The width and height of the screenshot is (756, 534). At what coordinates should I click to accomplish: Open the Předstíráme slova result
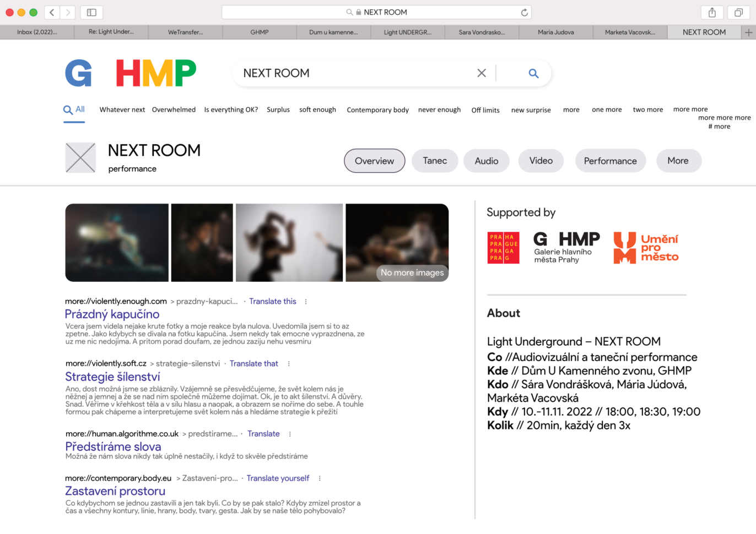tap(113, 447)
